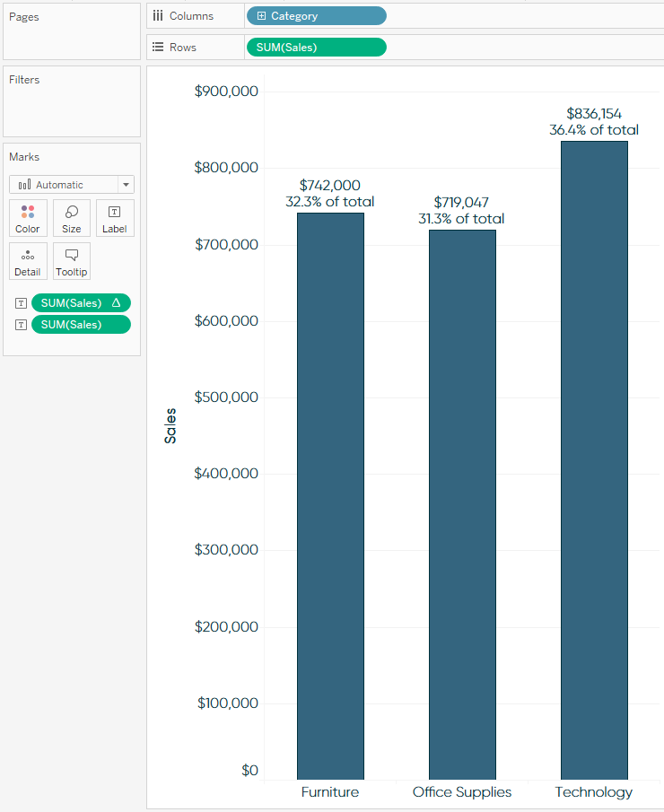Screen dimensions: 664x812
Task: Select the bottom SUM(Sales) pill in Marks
Action: coord(81,325)
